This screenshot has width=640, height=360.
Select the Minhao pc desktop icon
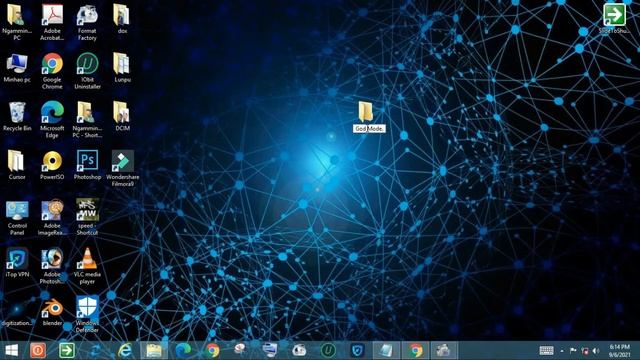(17, 68)
